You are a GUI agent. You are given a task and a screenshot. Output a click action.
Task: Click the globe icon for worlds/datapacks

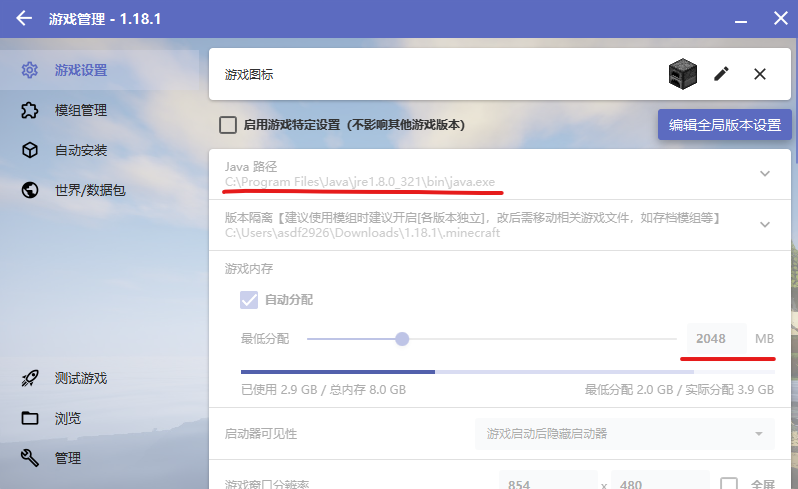30,190
